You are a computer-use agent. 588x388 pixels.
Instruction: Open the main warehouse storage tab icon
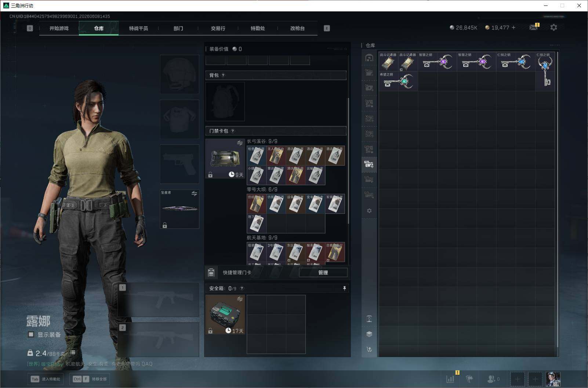[x=369, y=58]
